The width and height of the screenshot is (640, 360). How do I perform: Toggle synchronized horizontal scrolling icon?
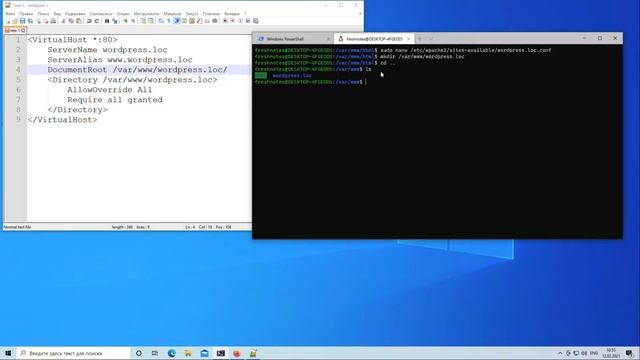(x=151, y=21)
